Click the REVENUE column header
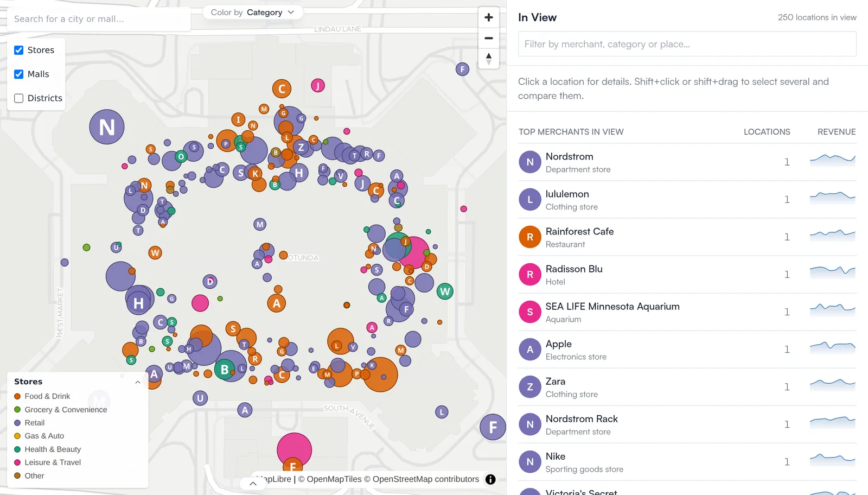Screen dimensions: 868x495 pyautogui.click(x=837, y=132)
